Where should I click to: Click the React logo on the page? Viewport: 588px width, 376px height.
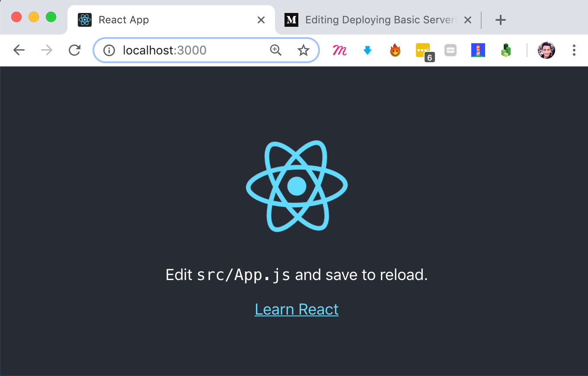pyautogui.click(x=297, y=187)
